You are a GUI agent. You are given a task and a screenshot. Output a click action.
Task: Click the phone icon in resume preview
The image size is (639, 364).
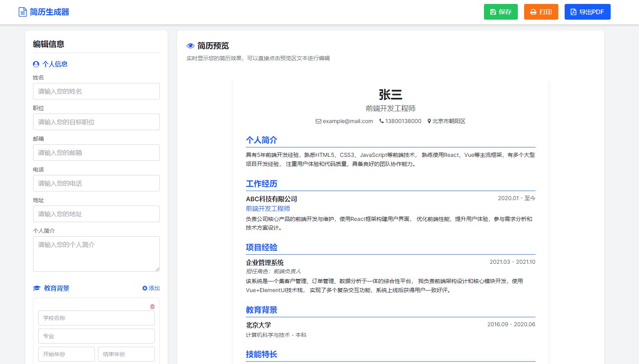click(x=381, y=121)
